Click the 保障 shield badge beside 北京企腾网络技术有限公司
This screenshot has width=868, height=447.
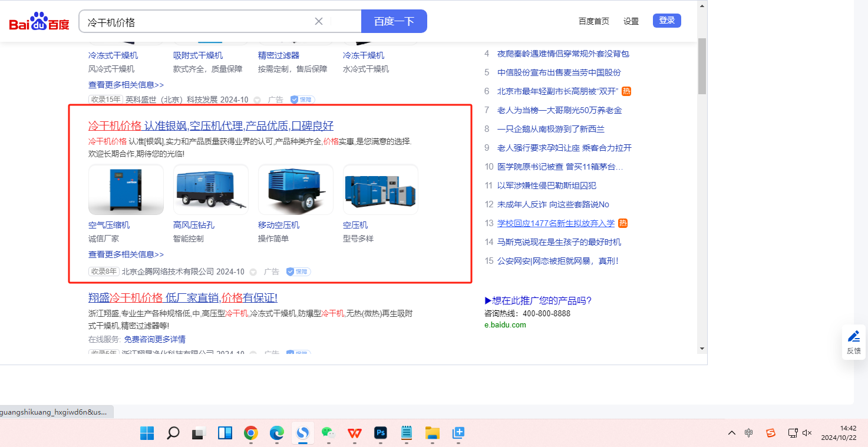pos(299,271)
